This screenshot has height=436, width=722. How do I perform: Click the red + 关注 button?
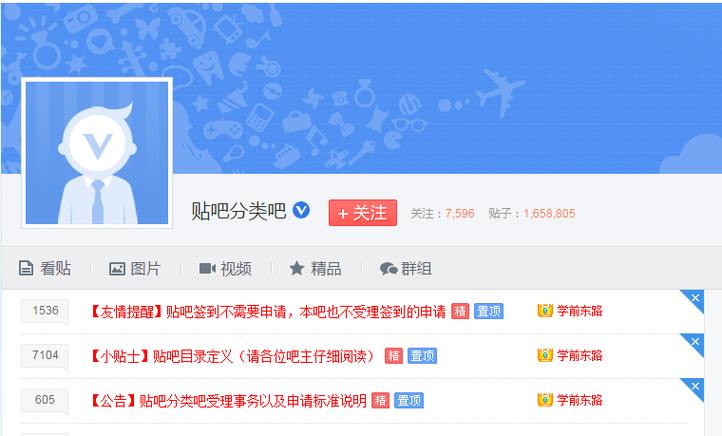click(x=363, y=213)
